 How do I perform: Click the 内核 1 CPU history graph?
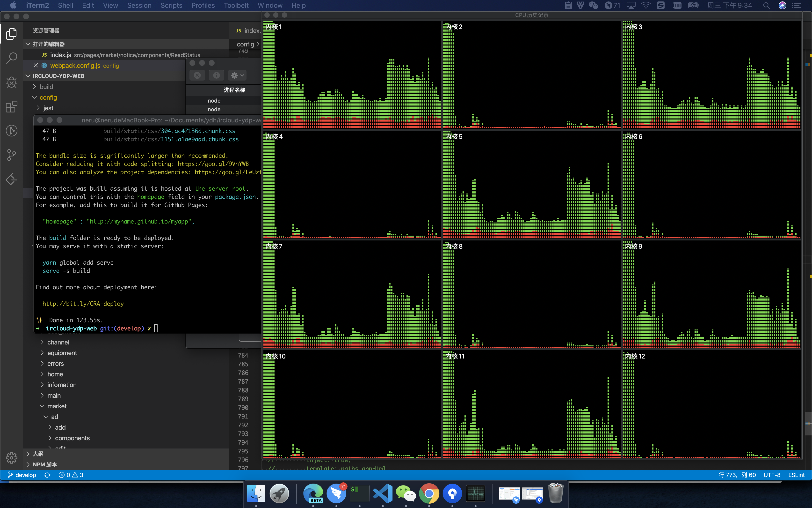pos(352,75)
